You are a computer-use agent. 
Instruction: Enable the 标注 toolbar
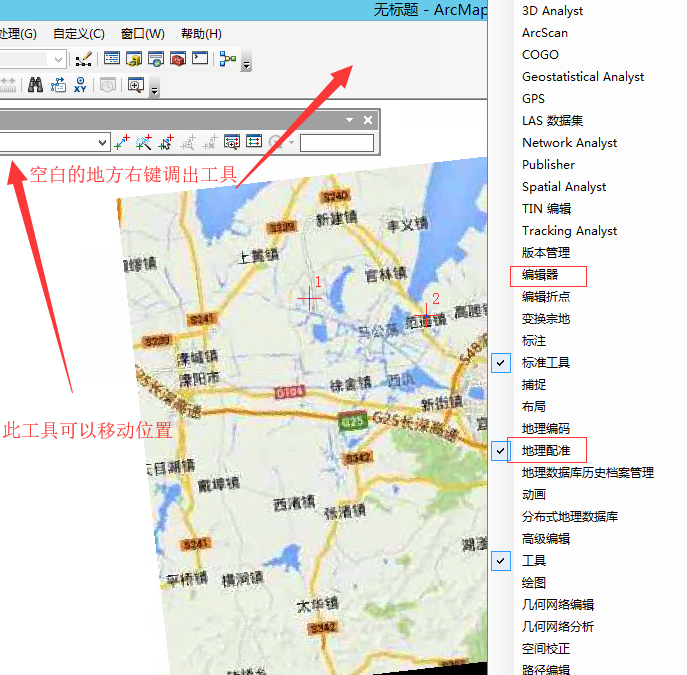pos(534,341)
